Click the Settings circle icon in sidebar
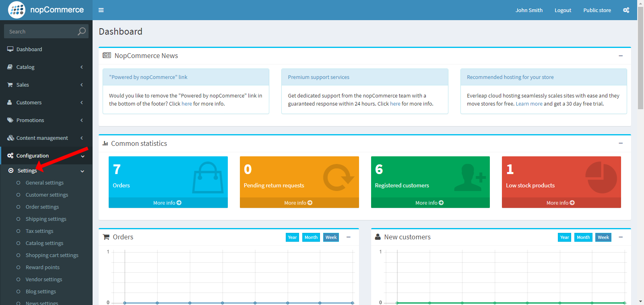 tap(11, 170)
